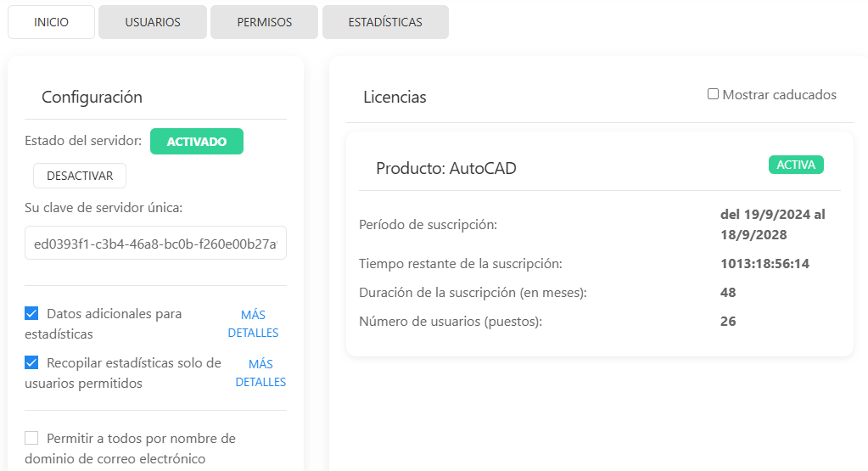Enable Permitir a todos por nombre de dominio
This screenshot has height=471, width=868.
pyautogui.click(x=31, y=439)
